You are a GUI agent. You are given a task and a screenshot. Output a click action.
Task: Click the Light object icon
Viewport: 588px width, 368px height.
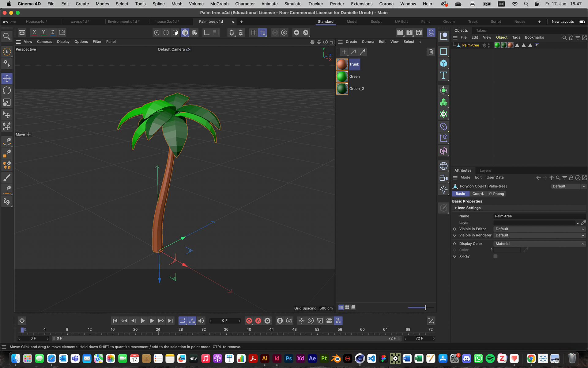point(443,190)
